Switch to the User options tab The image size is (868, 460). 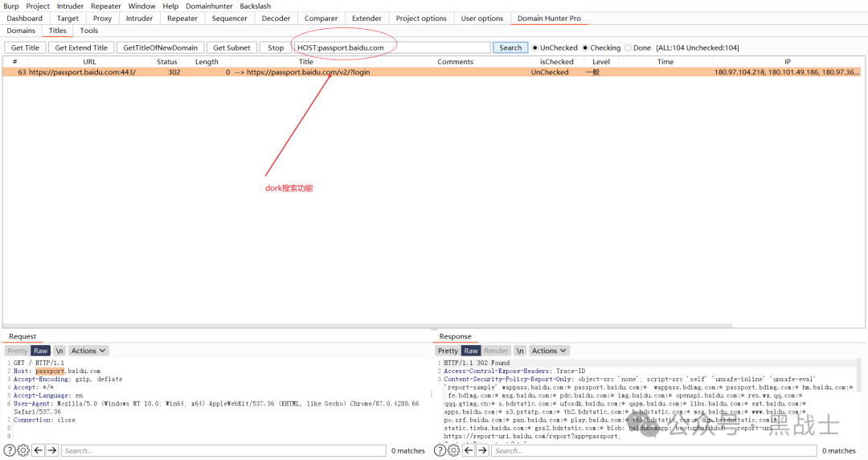pos(482,18)
